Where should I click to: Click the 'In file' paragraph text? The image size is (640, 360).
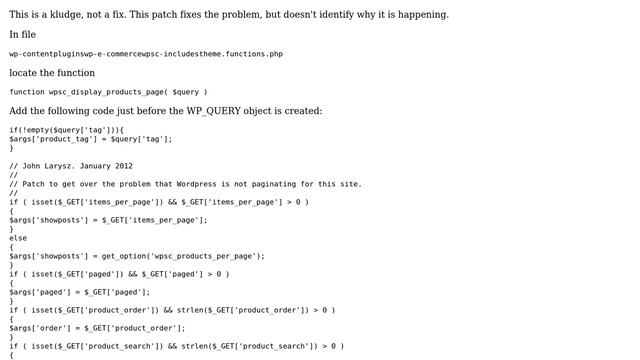point(22,34)
